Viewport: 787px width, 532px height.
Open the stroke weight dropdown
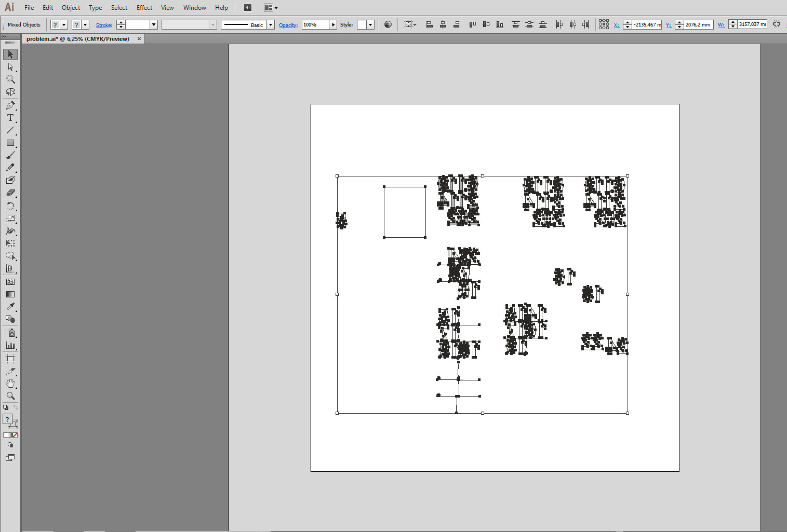click(x=154, y=24)
